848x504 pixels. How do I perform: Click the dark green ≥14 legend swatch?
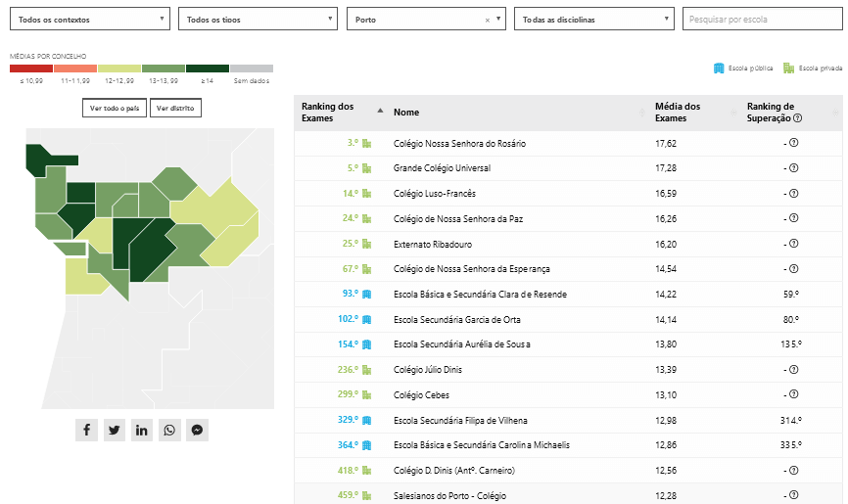coord(208,69)
